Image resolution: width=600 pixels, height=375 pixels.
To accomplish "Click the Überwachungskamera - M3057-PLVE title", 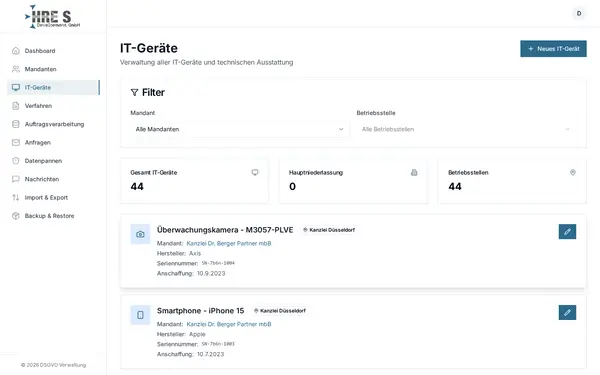I will click(225, 230).
